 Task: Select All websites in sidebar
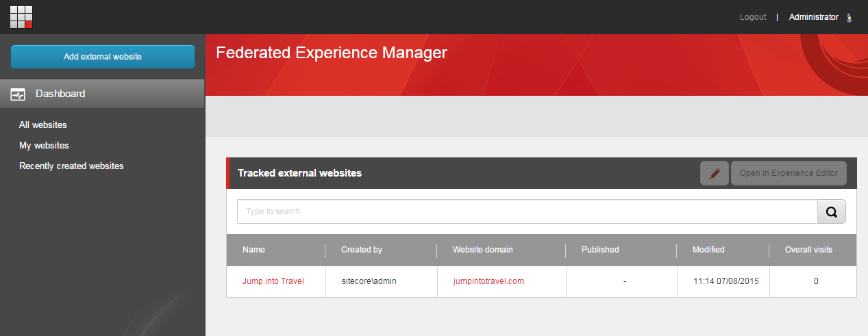point(43,125)
